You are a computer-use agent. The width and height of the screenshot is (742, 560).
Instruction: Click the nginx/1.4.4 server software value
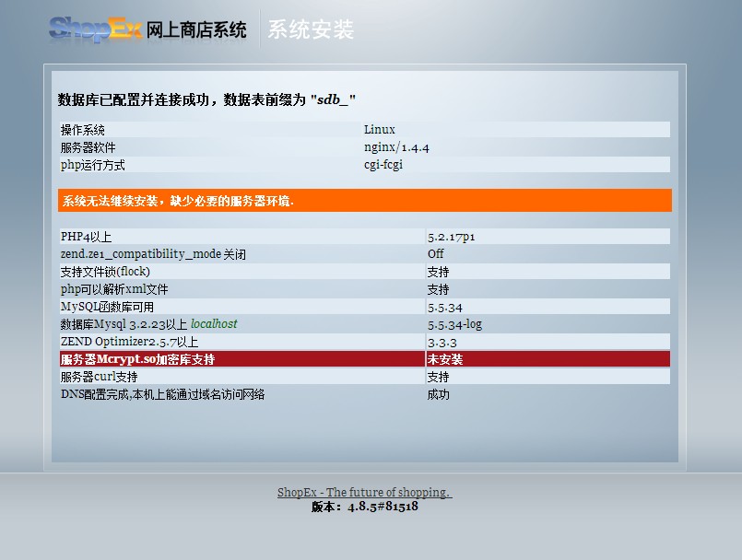tap(396, 147)
